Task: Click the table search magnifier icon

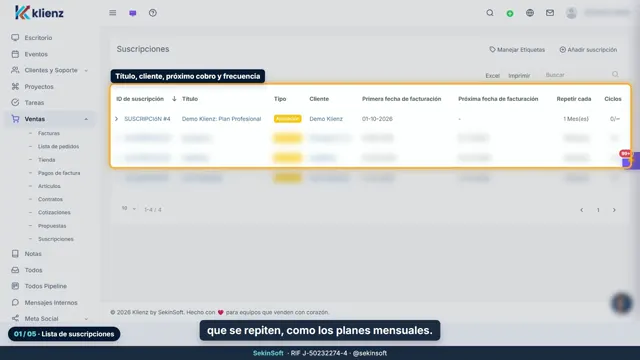Action: (x=615, y=74)
